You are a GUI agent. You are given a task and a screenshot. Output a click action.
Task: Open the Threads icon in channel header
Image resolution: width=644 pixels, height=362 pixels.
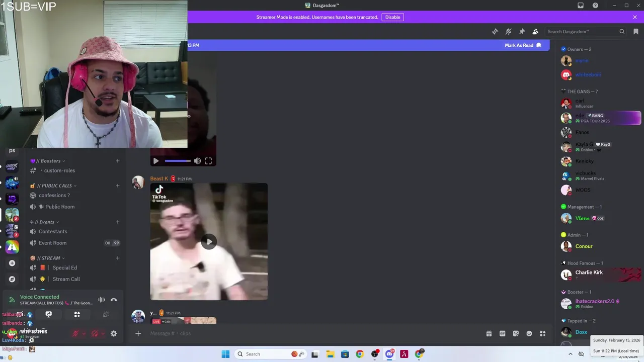coord(495,31)
